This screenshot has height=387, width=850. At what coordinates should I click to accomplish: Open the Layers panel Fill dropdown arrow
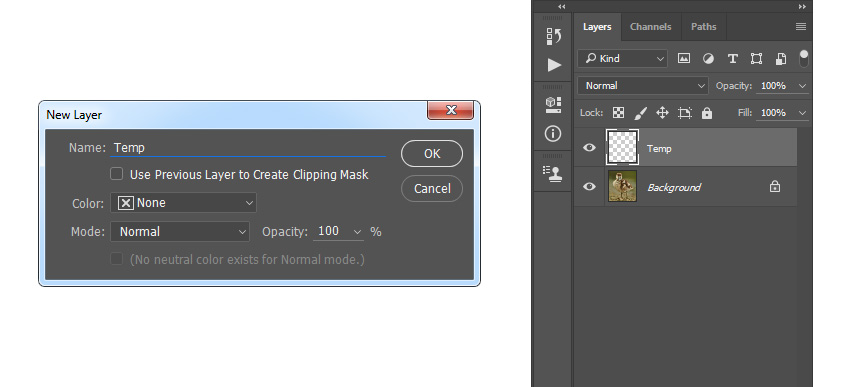coord(803,113)
